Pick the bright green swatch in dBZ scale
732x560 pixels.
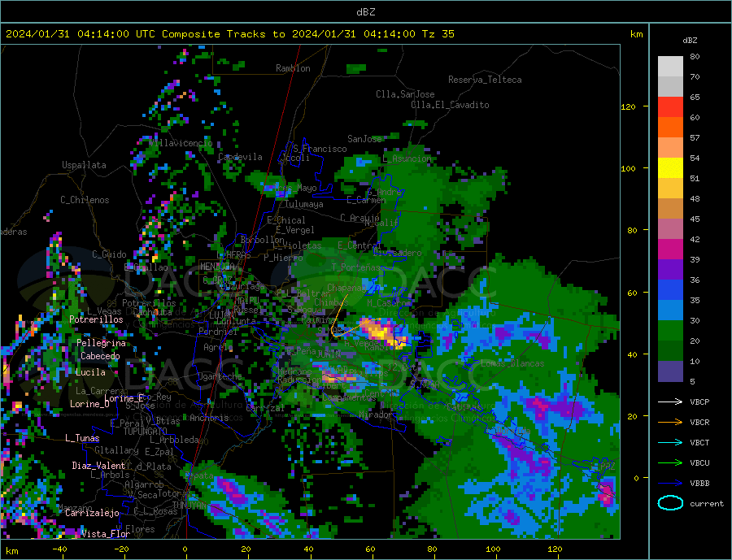[670, 331]
